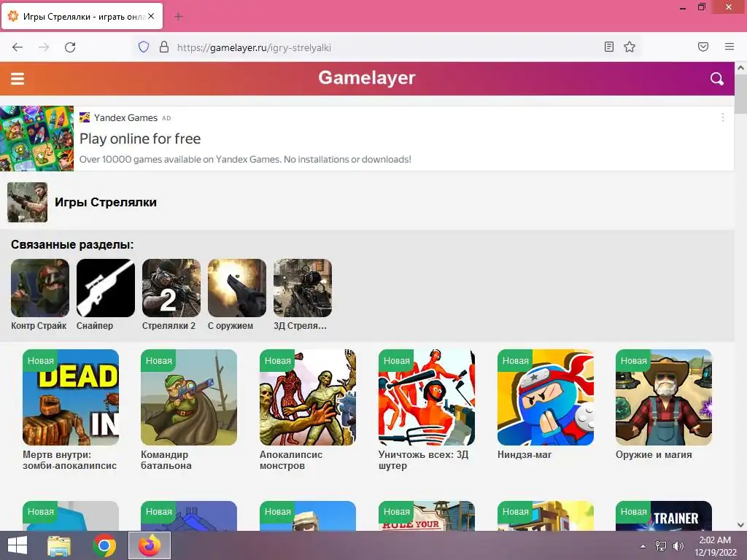Viewport: 747px width, 560px height.
Task: Open the volume control tray icon
Action: (678, 545)
